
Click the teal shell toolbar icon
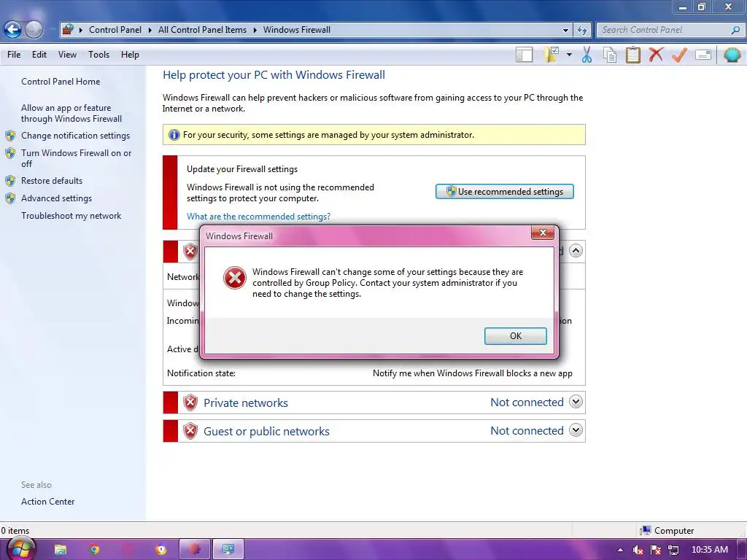click(732, 55)
